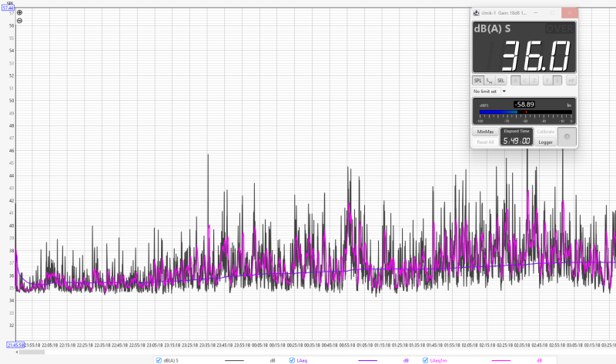This screenshot has height=364, width=616.
Task: Enable the HP high-pass filter button
Action: [x=571, y=80]
